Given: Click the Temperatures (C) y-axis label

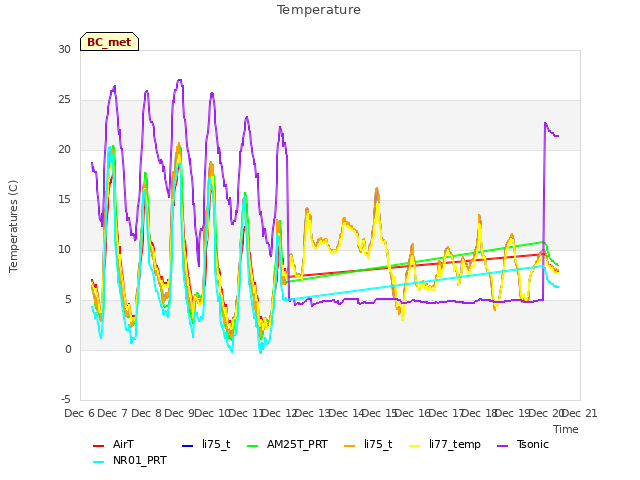Looking at the screenshot, I should pos(13,226).
